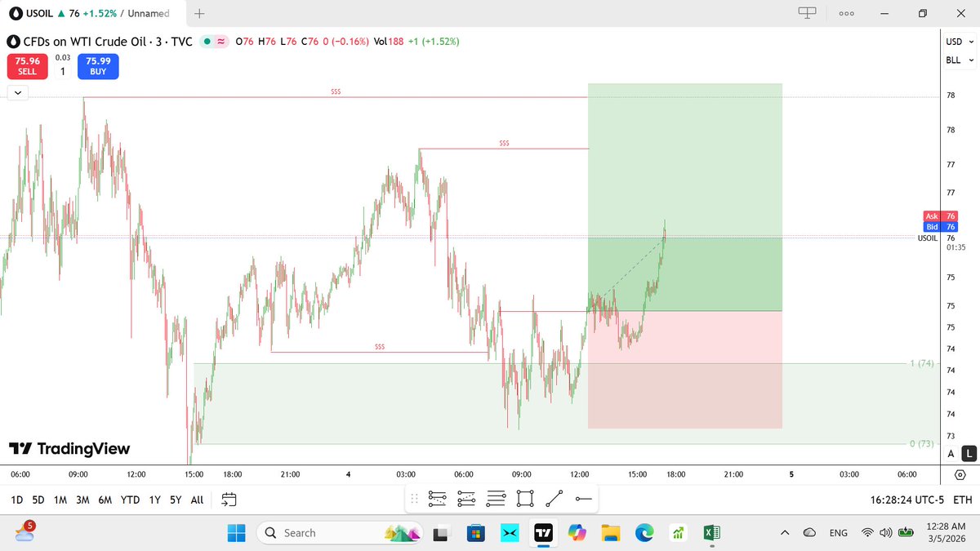The width and height of the screenshot is (980, 551).
Task: Collapse the chart legend using chevron button
Action: [19, 93]
